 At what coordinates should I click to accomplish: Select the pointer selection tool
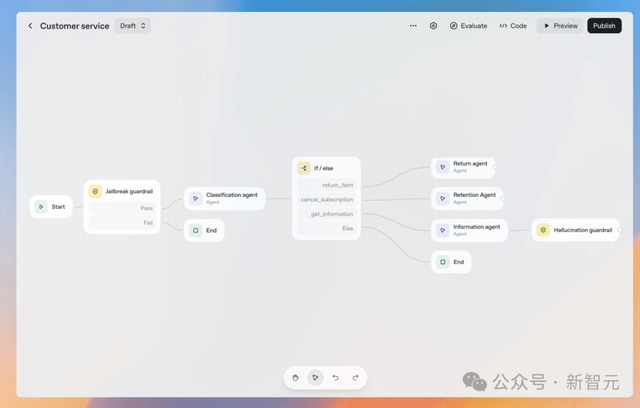[315, 378]
